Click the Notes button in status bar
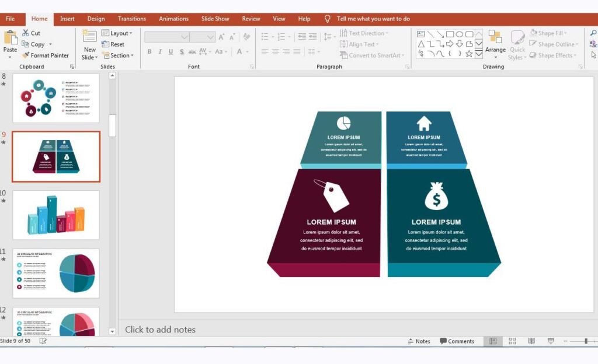Image resolution: width=598 pixels, height=364 pixels. (419, 341)
